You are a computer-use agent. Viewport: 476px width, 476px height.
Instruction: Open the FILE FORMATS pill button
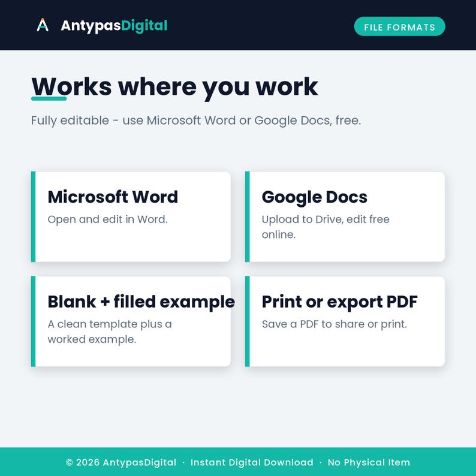[x=399, y=26]
